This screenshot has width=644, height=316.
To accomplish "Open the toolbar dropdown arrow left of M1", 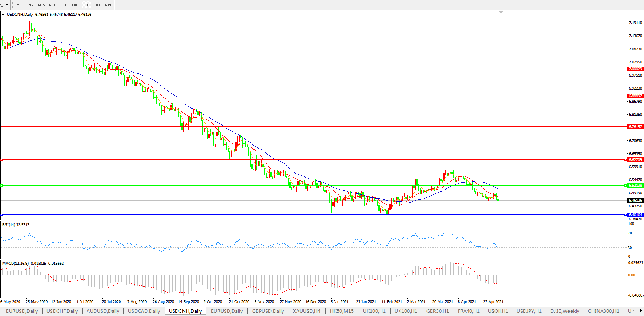I will (x=7, y=5).
